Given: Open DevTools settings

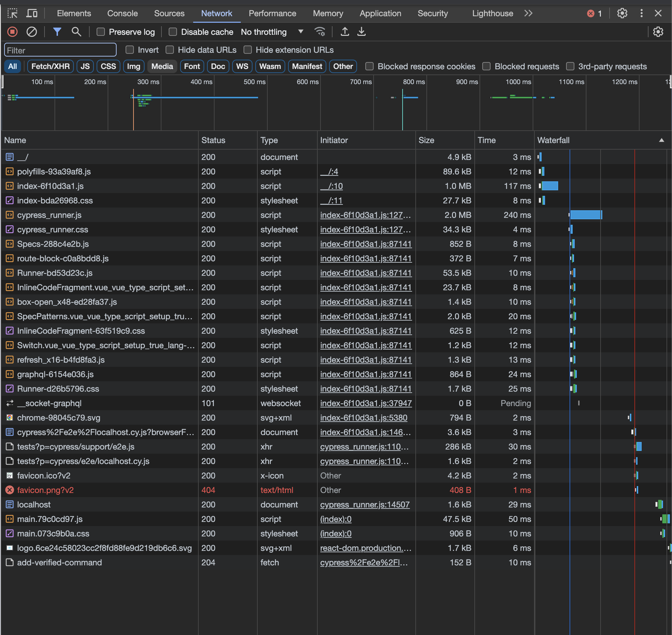Looking at the screenshot, I should pos(623,13).
